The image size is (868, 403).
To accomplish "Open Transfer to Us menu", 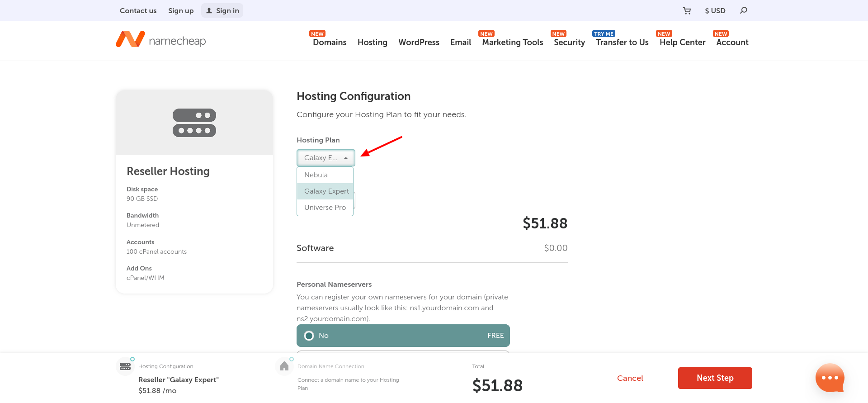I will point(622,43).
